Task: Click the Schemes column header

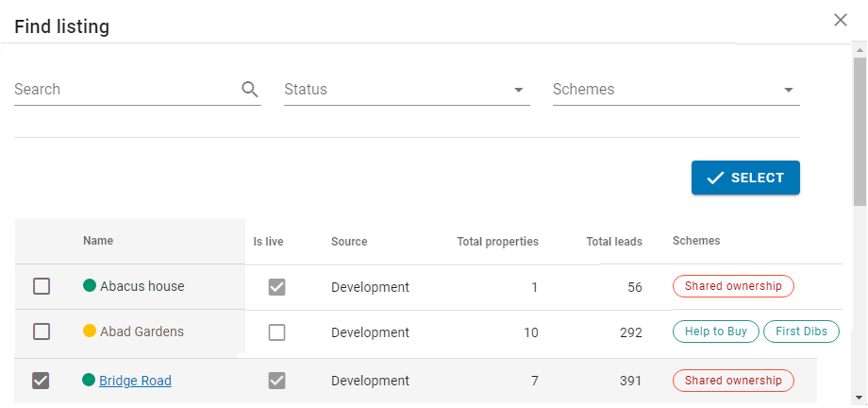Action: coord(696,241)
